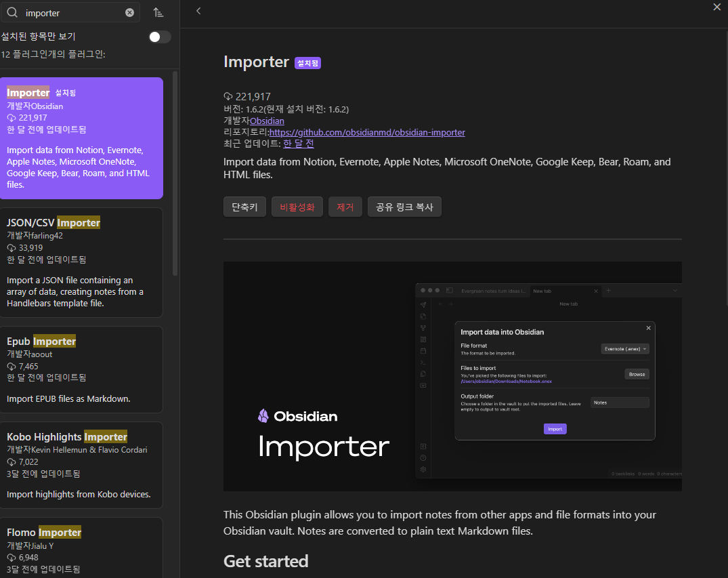Click the 공유 링크 복사 button
This screenshot has width=728, height=578.
(x=404, y=207)
